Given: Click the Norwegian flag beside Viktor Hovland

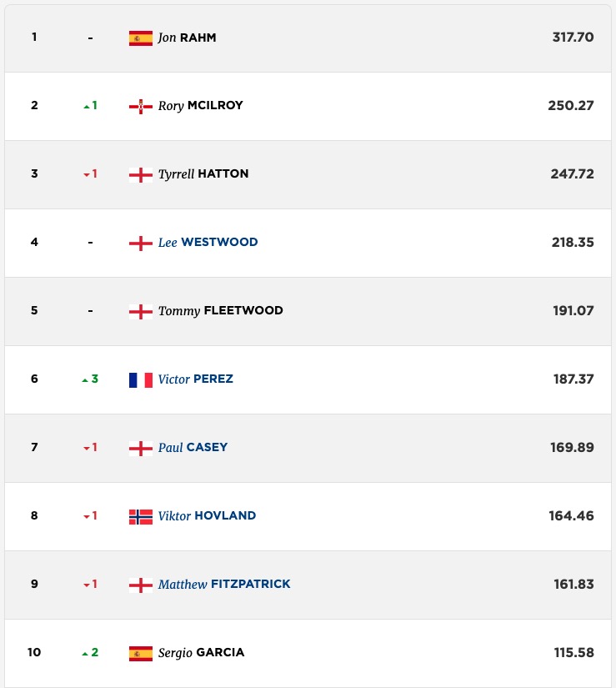Looking at the screenshot, I should pyautogui.click(x=141, y=517).
